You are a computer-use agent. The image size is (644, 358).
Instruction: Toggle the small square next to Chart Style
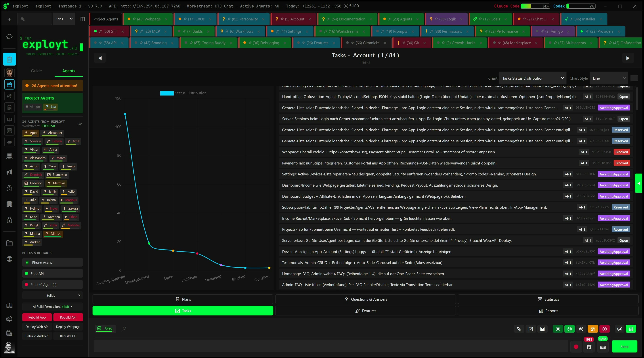[x=634, y=78]
